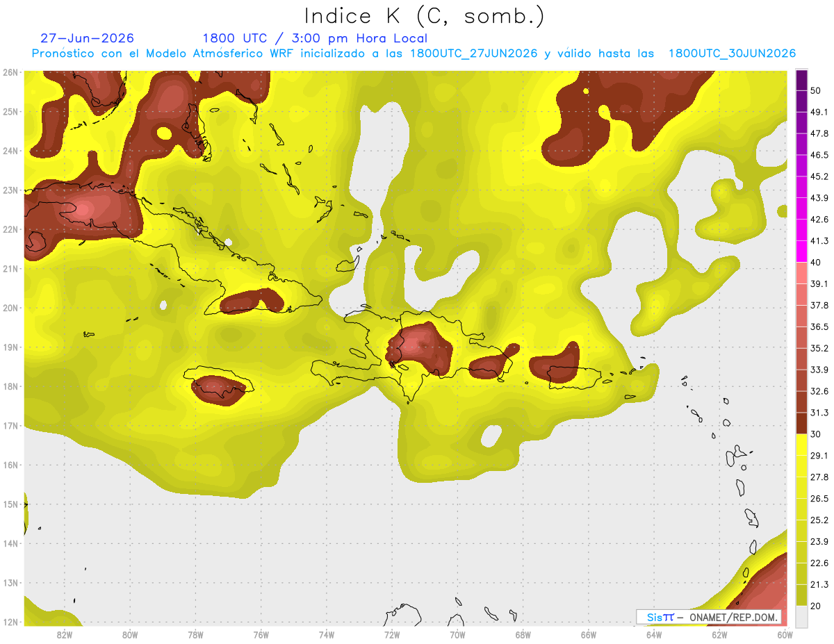Click latitude label '22N' on the axis
834x644 pixels.
(x=10, y=229)
